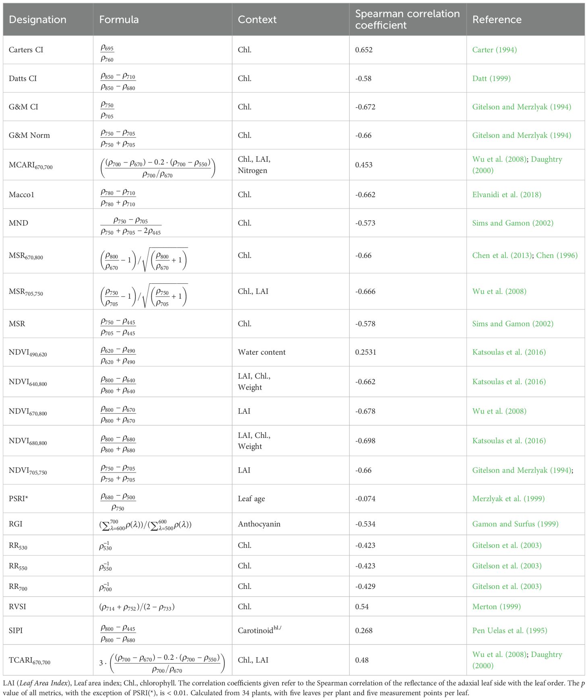Open the Carter (1994) reference link
Image resolution: width=588 pixels, height=700 pixels.
tap(494, 50)
